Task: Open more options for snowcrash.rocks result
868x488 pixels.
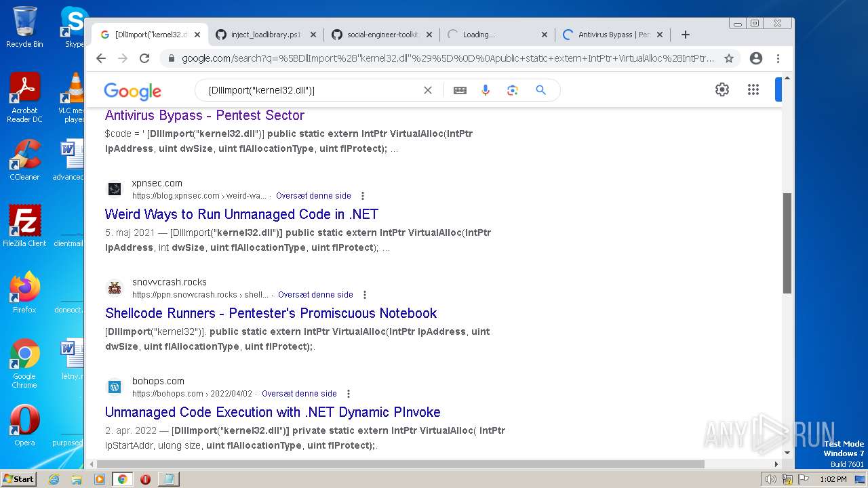Action: [365, 295]
